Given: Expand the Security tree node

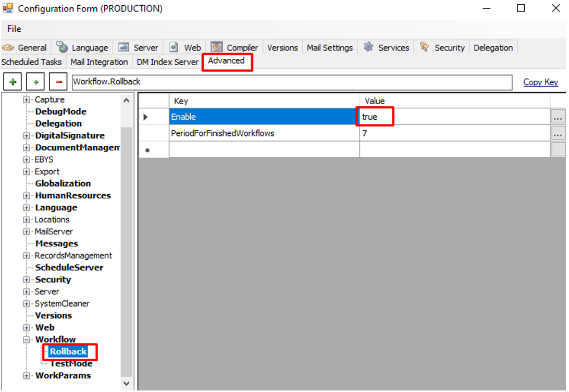Looking at the screenshot, I should coord(27,280).
